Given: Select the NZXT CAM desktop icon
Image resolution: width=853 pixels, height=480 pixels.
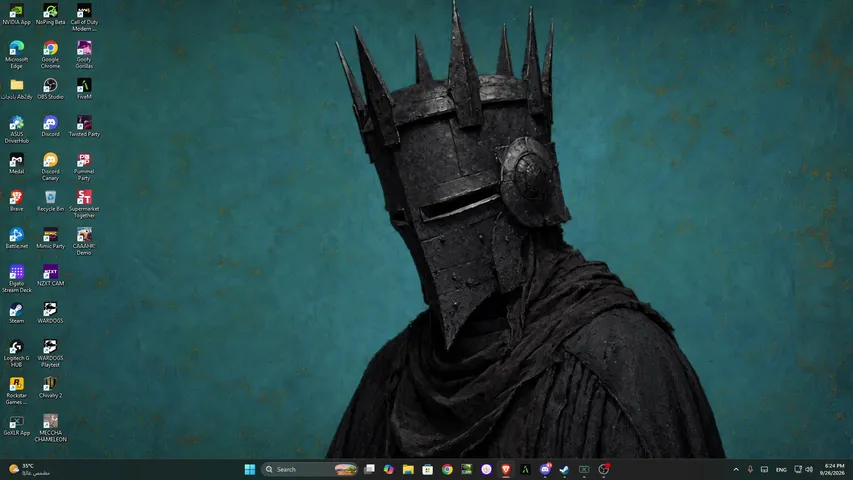Looking at the screenshot, I should tap(50, 276).
